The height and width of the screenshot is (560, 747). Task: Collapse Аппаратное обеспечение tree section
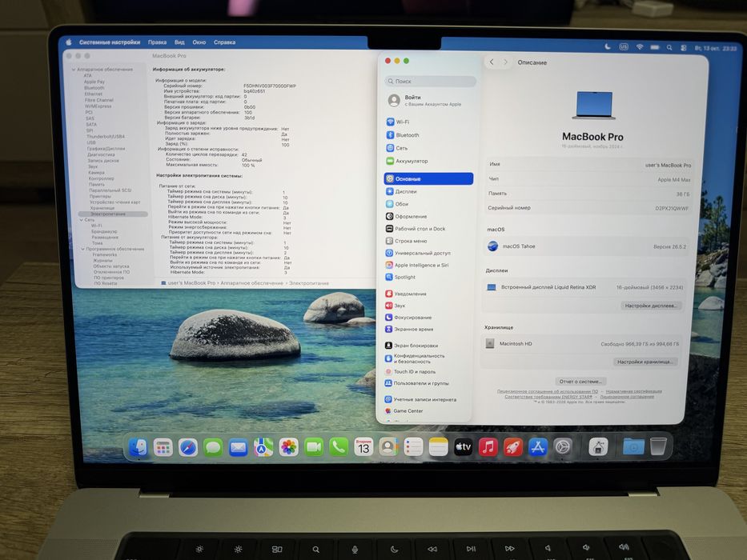[x=74, y=70]
